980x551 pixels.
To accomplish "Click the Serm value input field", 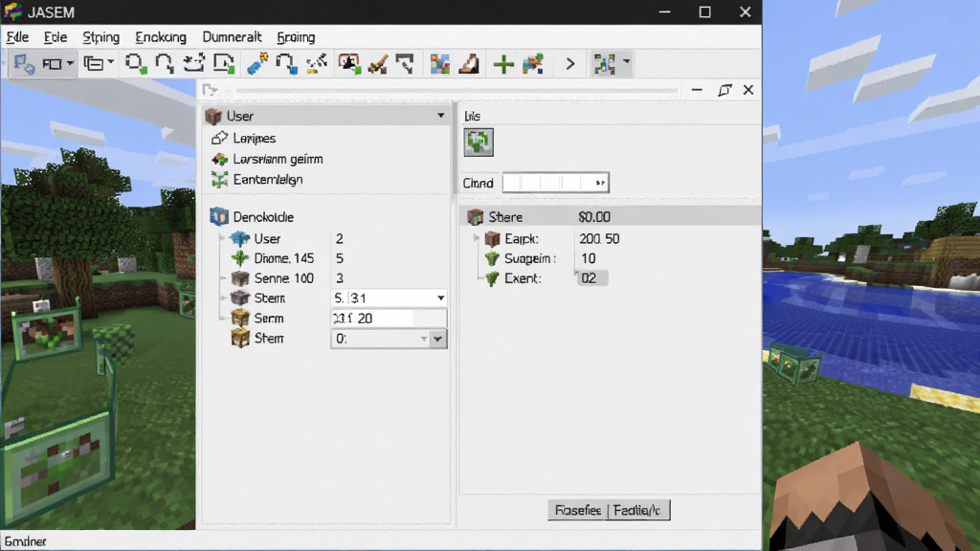I will (389, 318).
